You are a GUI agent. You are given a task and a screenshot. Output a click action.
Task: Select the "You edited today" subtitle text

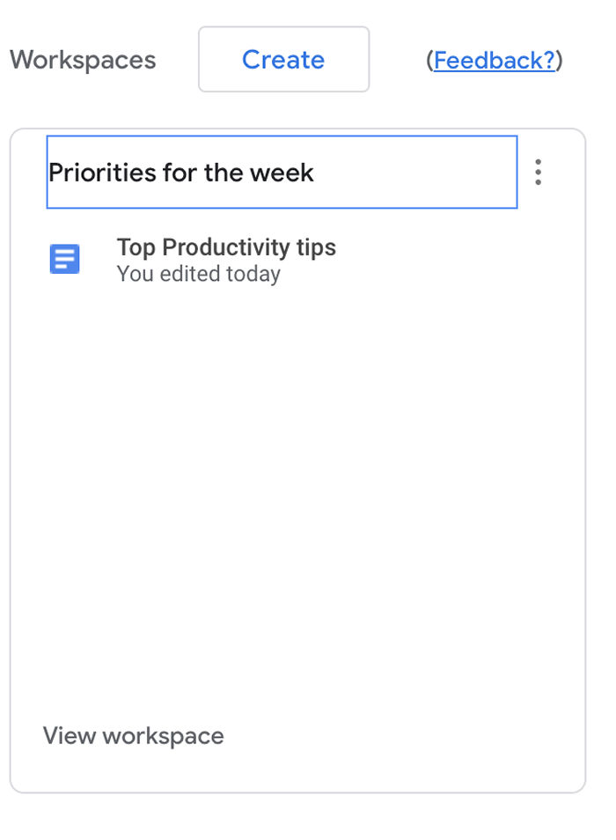click(199, 274)
